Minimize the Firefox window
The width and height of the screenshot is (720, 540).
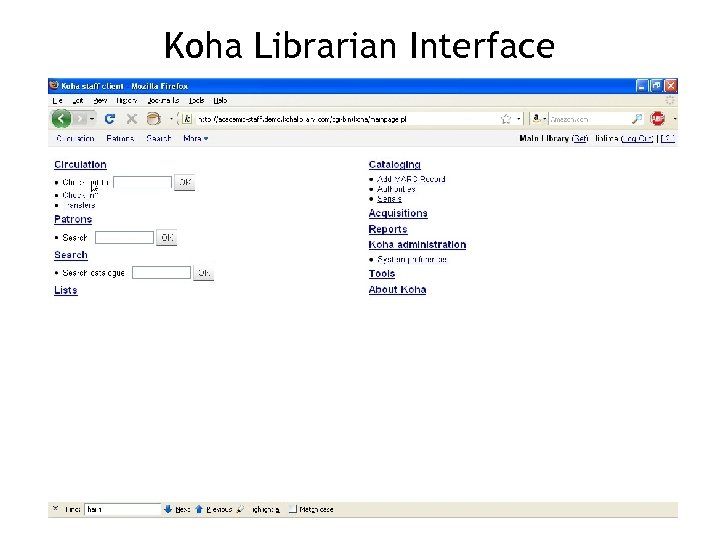tap(641, 85)
